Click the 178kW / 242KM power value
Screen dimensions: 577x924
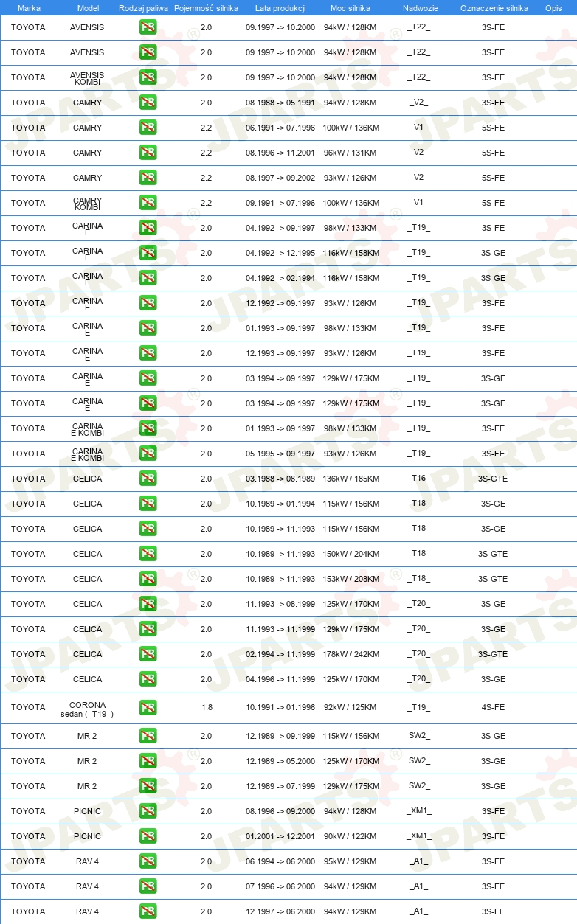(x=350, y=654)
